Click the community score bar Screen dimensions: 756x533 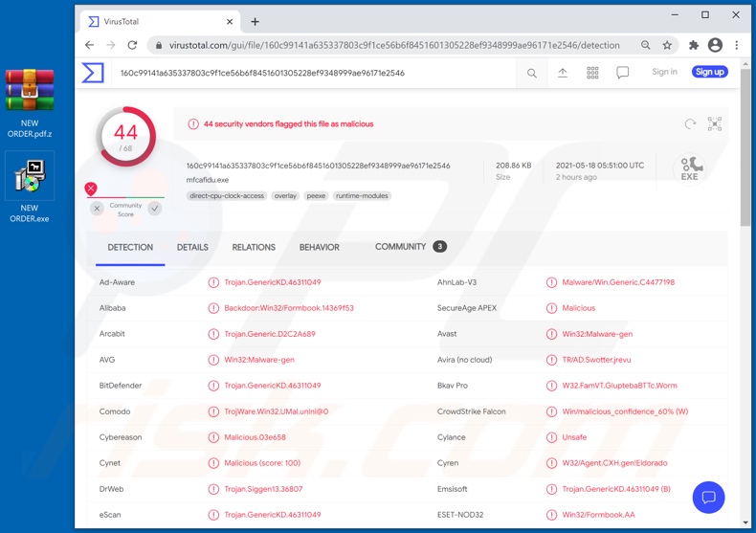125,197
